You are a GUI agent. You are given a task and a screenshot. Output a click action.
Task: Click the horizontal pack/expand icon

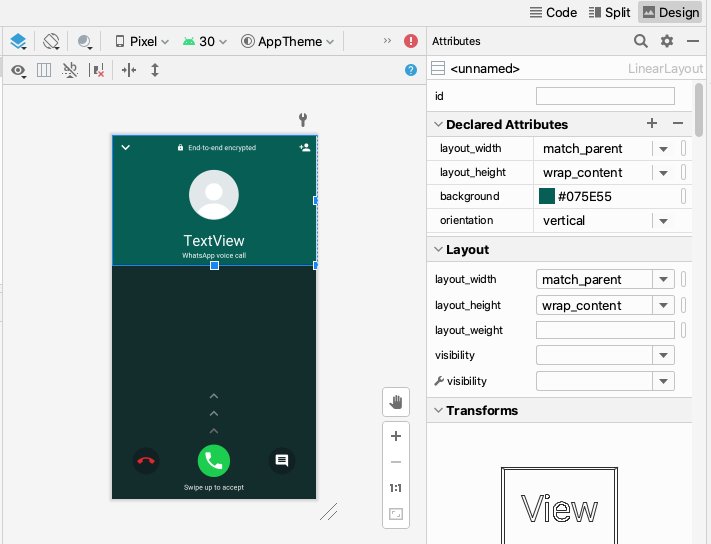tap(129, 70)
